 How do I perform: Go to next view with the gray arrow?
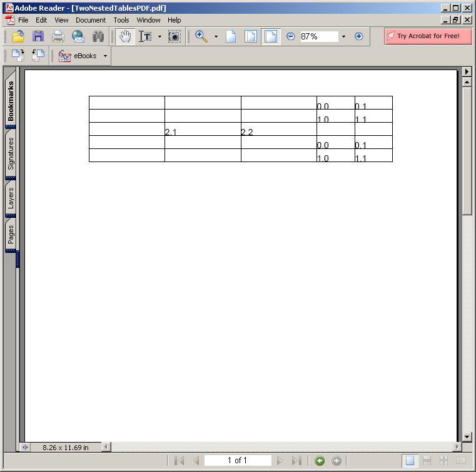[x=337, y=461]
